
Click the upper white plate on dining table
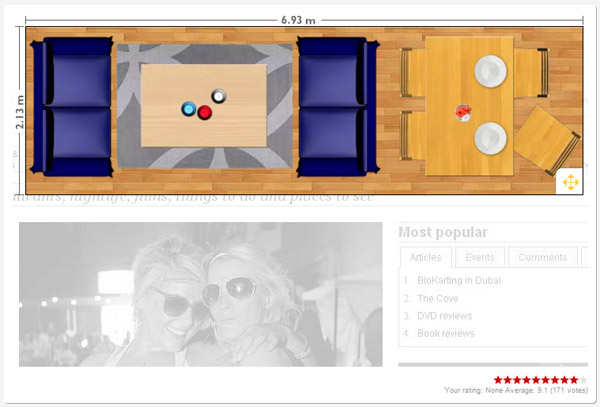tap(490, 71)
